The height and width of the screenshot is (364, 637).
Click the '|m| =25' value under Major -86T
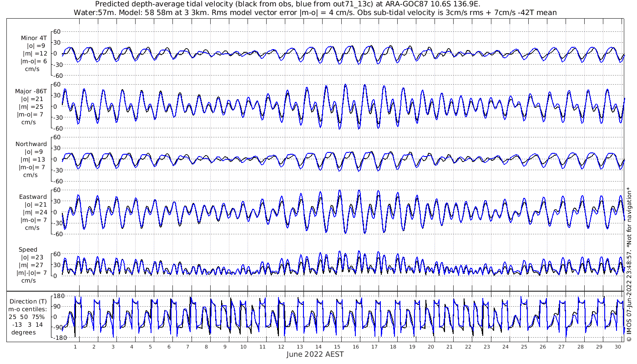pos(34,107)
